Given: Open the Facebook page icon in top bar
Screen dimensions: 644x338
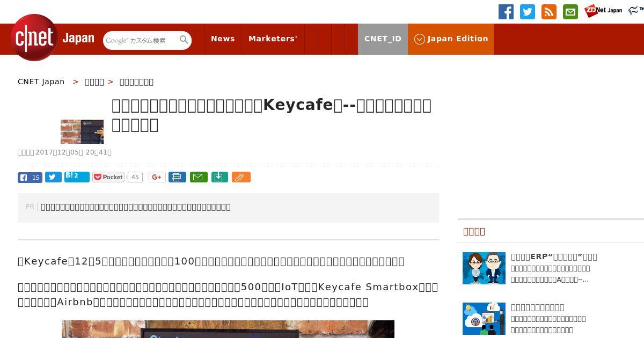Looking at the screenshot, I should [506, 12].
